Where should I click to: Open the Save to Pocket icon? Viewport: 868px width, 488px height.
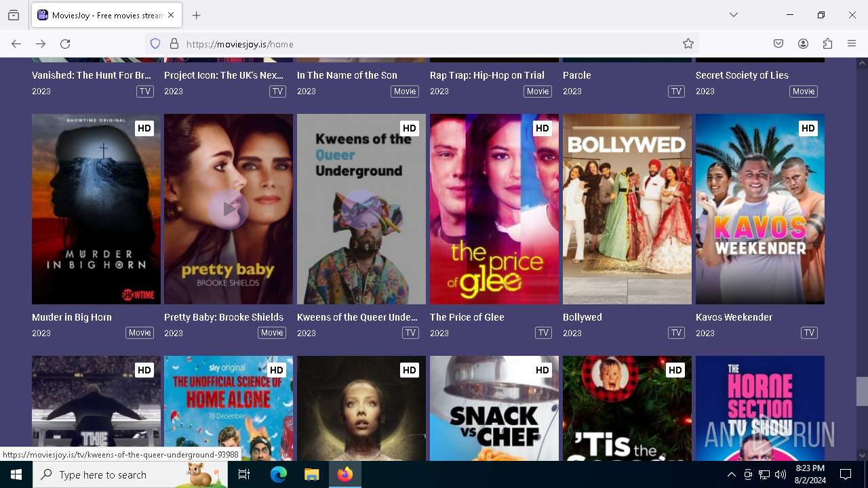[x=778, y=44]
